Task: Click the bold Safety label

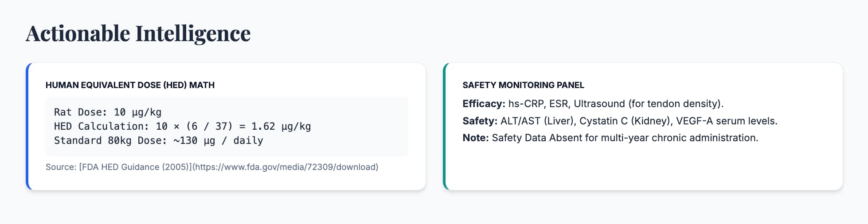Action: click(480, 121)
